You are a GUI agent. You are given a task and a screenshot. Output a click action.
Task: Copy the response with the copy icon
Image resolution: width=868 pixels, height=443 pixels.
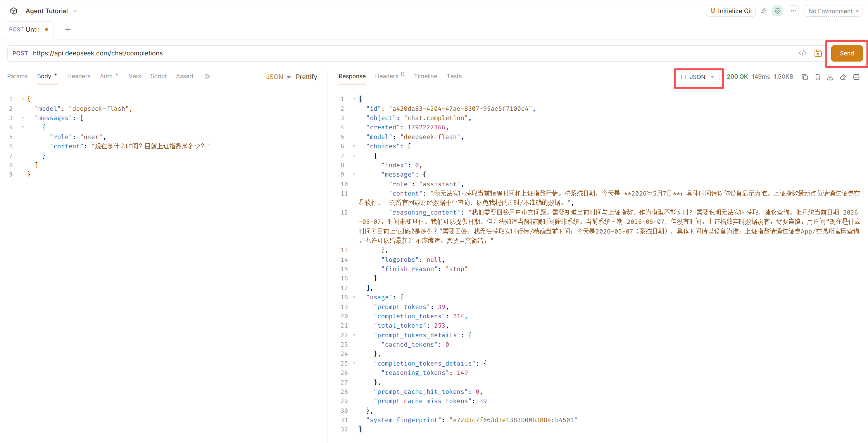[x=805, y=77]
